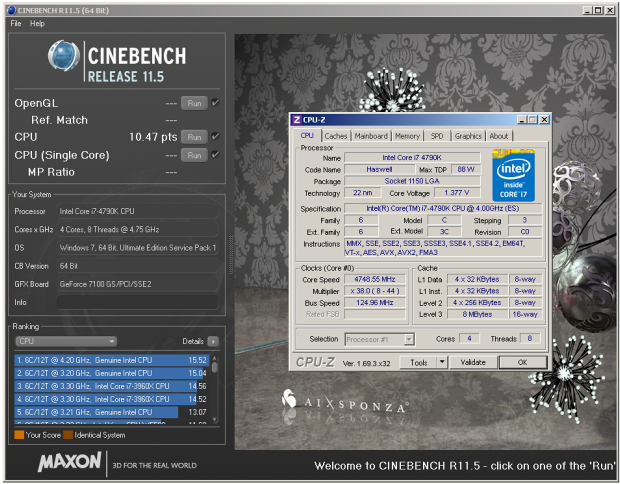Click the Multiplier value x 38.0
Screen dimensions: 620x484
pyautogui.click(x=375, y=291)
